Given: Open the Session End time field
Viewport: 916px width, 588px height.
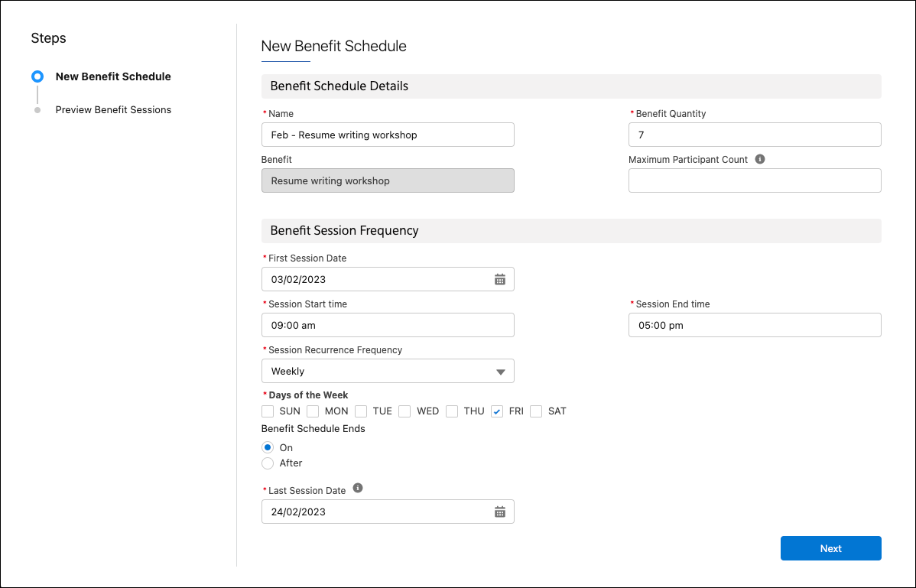Looking at the screenshot, I should (754, 325).
